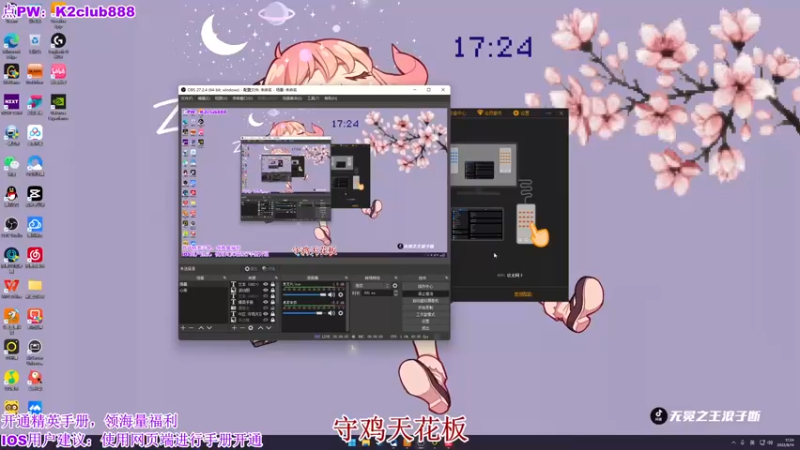The height and width of the screenshot is (450, 800).
Task: Open the scene transition type dropdown
Action: pos(371,286)
